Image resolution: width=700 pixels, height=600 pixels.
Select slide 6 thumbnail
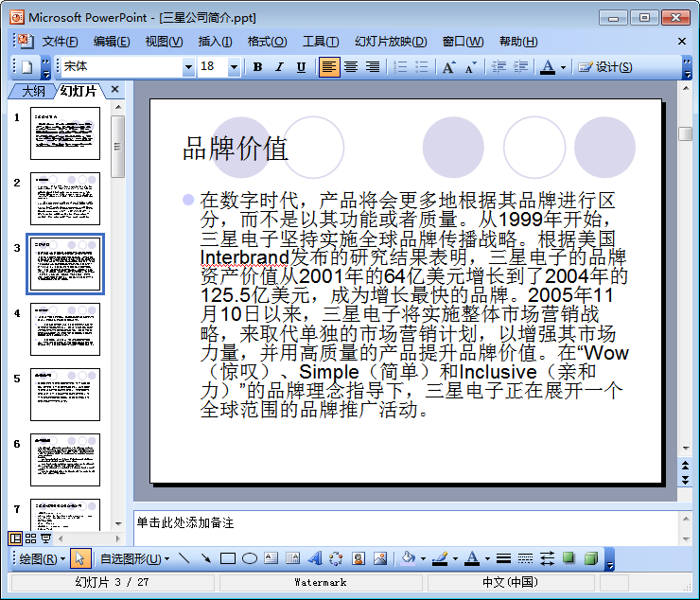click(65, 460)
